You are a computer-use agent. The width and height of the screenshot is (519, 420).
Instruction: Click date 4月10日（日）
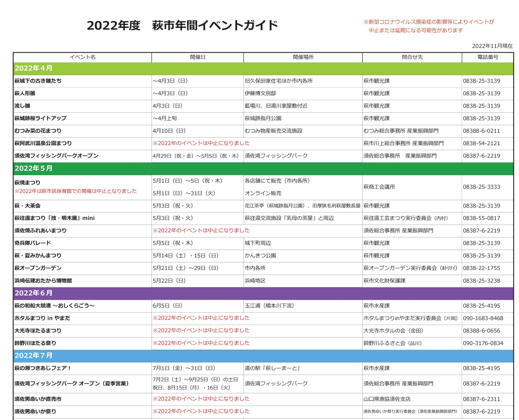[x=169, y=131]
